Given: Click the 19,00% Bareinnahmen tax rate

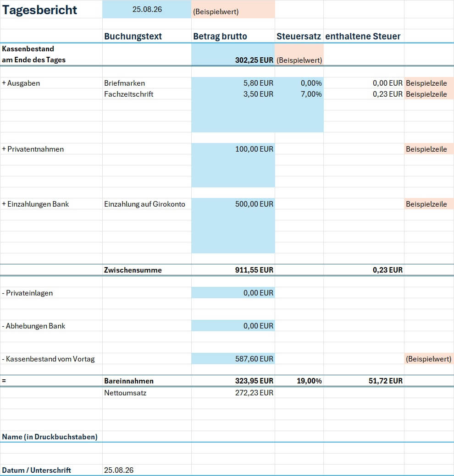Looking at the screenshot, I should click(299, 381).
